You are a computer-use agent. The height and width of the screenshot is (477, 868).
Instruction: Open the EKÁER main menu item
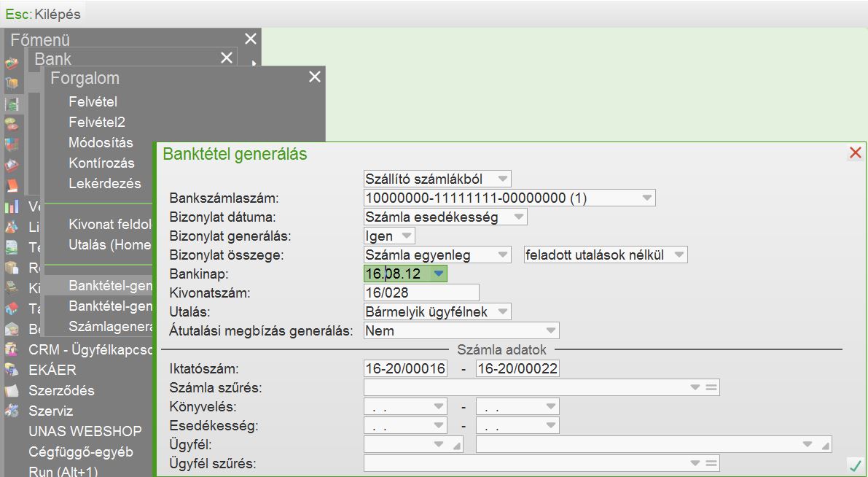pyautogui.click(x=52, y=370)
